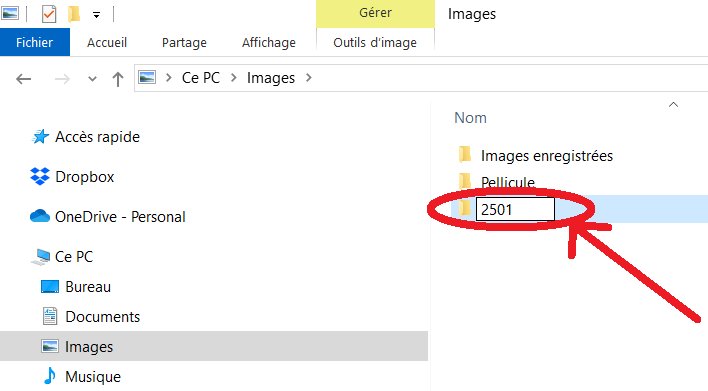Open the Outils d'image tab

tap(375, 42)
